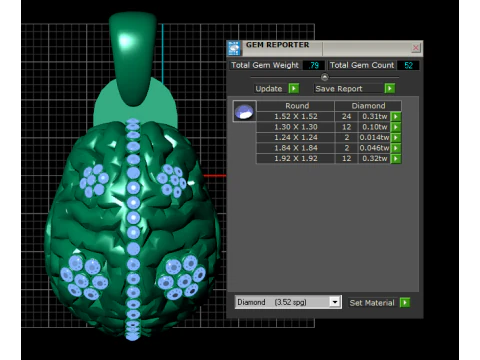Click the round gem thumbnail icon
Image resolution: width=480 pixels, height=360 pixels.
244,111
